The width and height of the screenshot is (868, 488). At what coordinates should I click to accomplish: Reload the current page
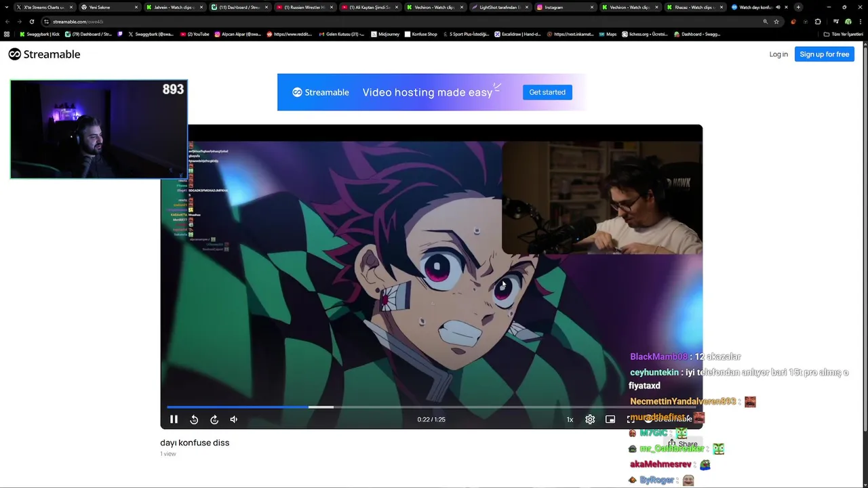coord(31,22)
